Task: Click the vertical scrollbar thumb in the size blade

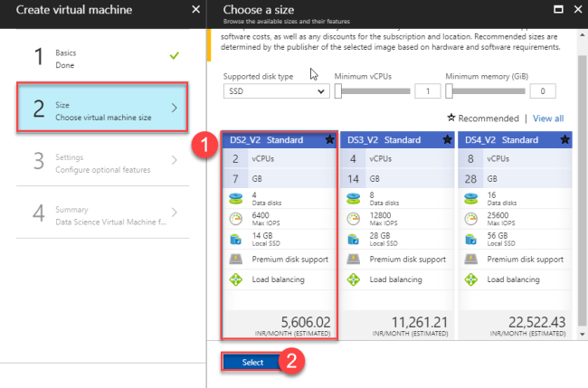Action: coord(582,191)
